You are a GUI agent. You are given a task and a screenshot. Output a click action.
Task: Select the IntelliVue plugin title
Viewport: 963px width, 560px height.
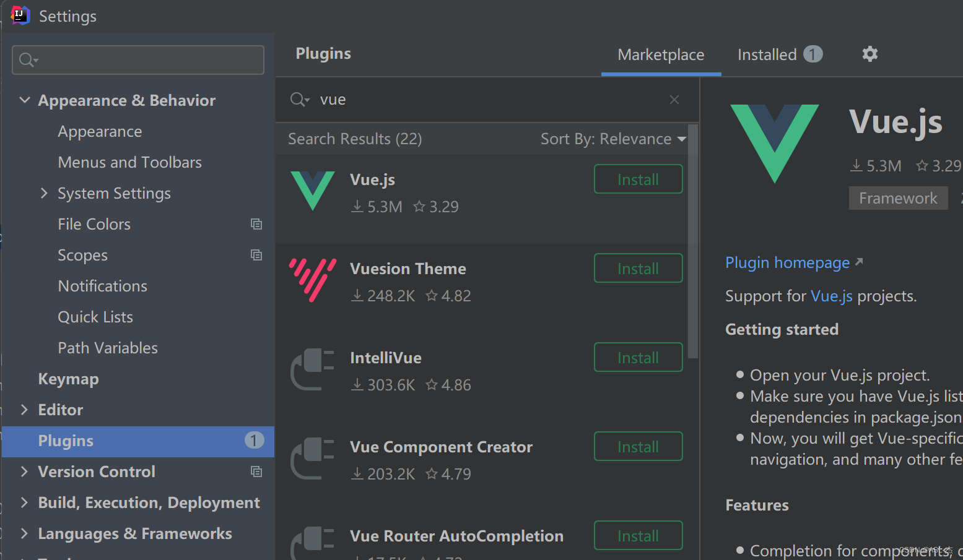coord(385,358)
